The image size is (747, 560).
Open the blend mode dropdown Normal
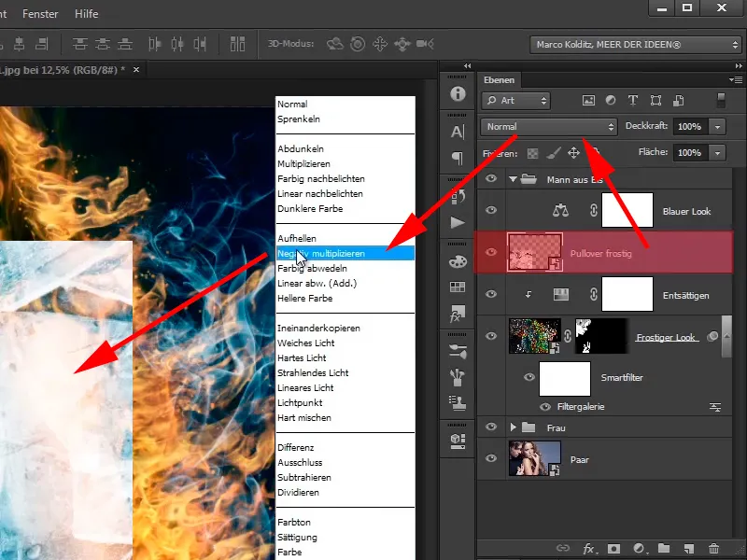(549, 127)
